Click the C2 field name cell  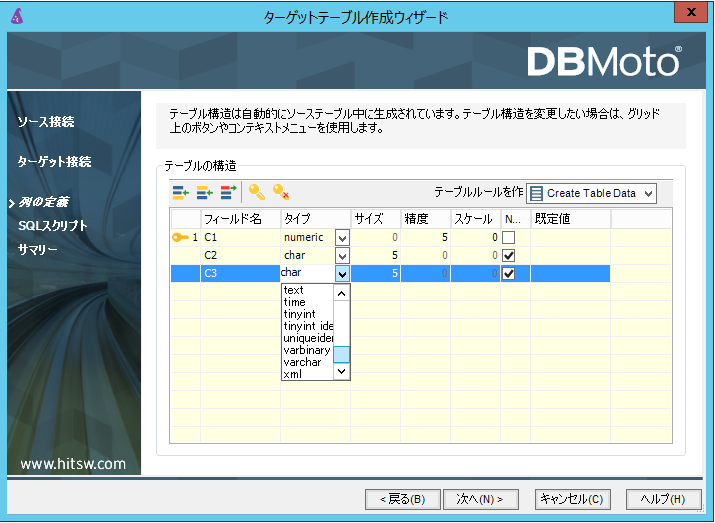pos(240,256)
